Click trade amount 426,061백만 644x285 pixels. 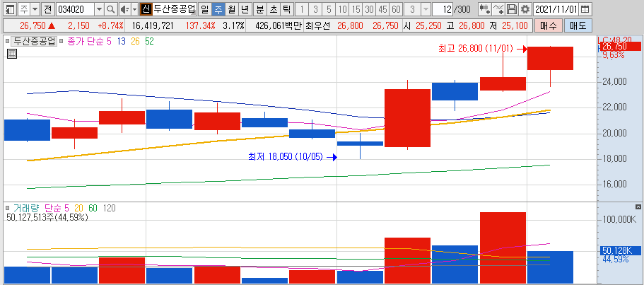pyautogui.click(x=278, y=26)
